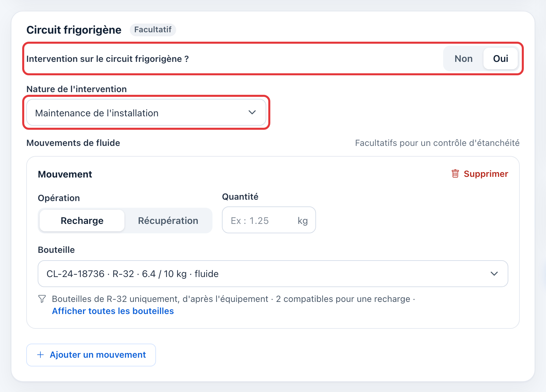Click the Mouvement card title
The image size is (546, 392).
coord(65,174)
